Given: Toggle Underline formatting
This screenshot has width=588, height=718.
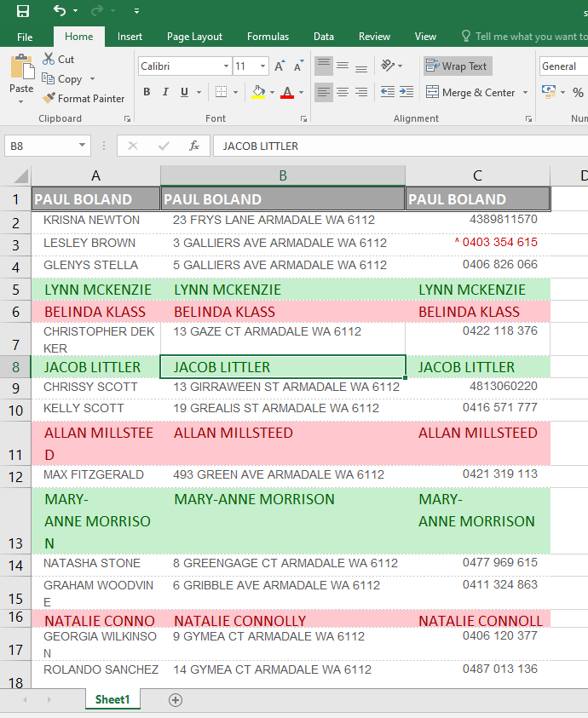Looking at the screenshot, I should pyautogui.click(x=184, y=92).
